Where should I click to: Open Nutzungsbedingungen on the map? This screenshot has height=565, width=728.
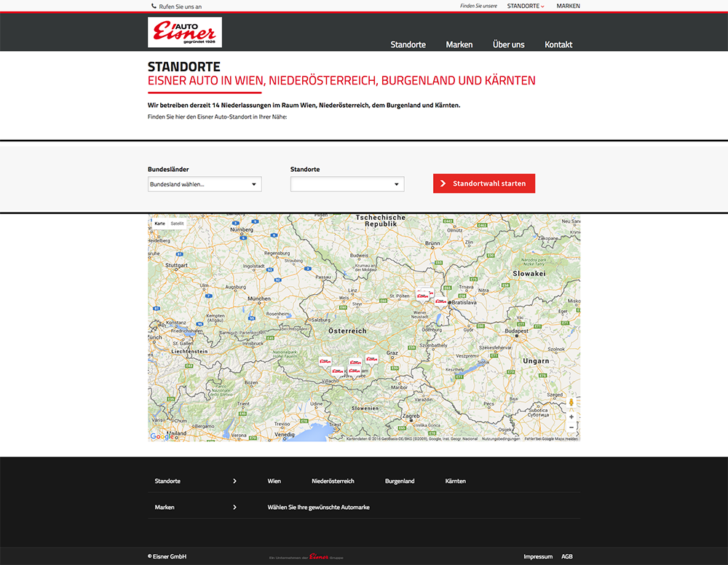(x=501, y=439)
